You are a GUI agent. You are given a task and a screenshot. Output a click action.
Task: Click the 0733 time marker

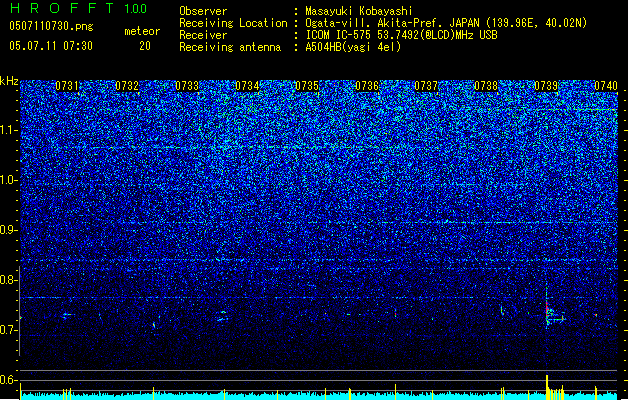click(187, 86)
